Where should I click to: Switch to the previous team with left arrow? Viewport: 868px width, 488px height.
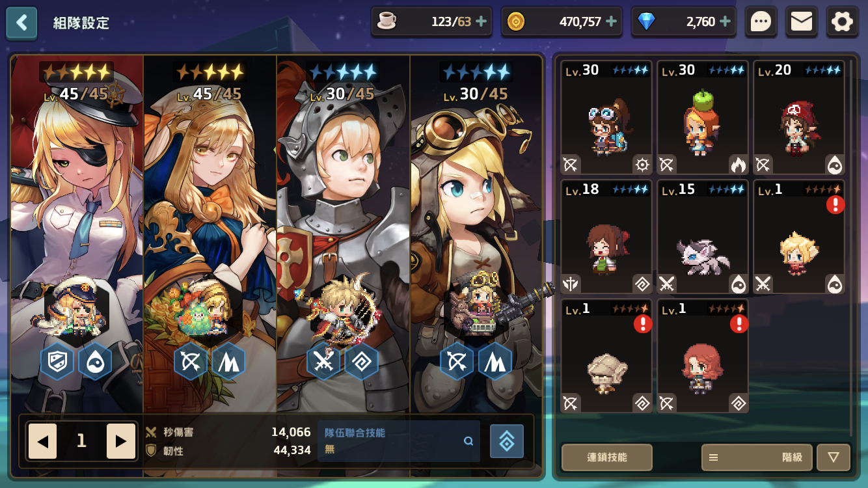pos(42,441)
